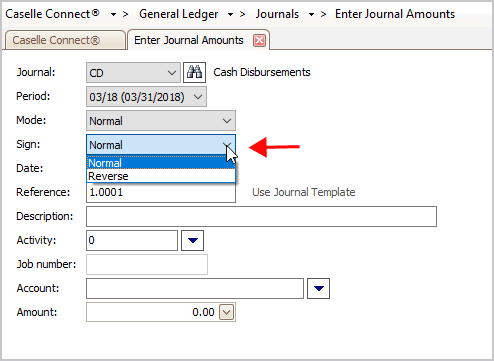Open the Account lookup arrow button
494x361 pixels.
pyautogui.click(x=318, y=288)
